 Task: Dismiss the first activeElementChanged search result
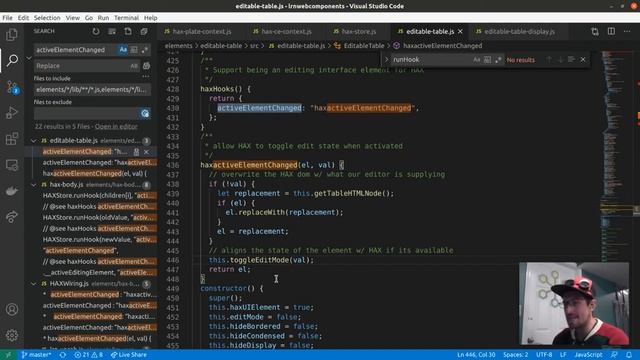(x=147, y=152)
